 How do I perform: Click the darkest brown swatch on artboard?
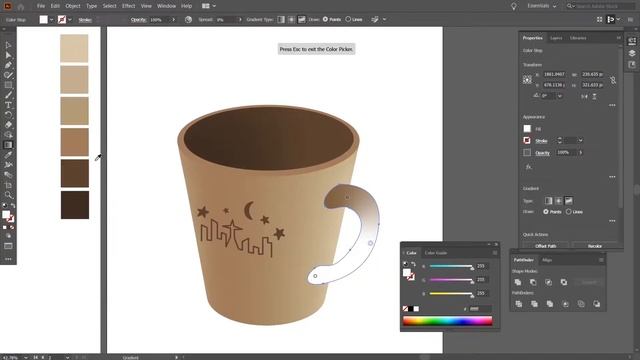[x=75, y=205]
